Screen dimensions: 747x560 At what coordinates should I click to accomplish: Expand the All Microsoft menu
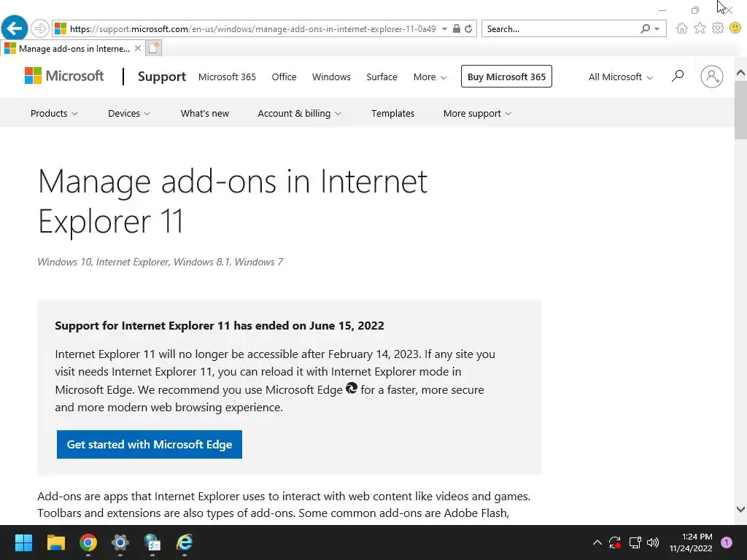tap(620, 77)
